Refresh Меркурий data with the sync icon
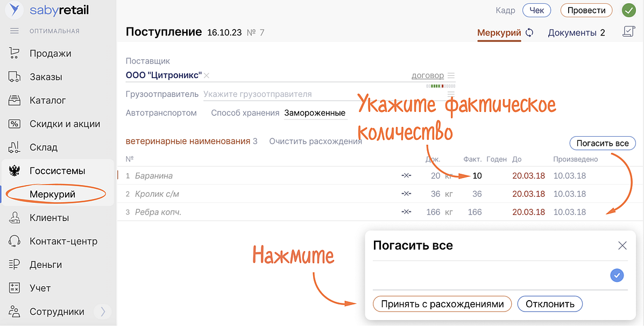644x326 pixels. pyautogui.click(x=529, y=33)
